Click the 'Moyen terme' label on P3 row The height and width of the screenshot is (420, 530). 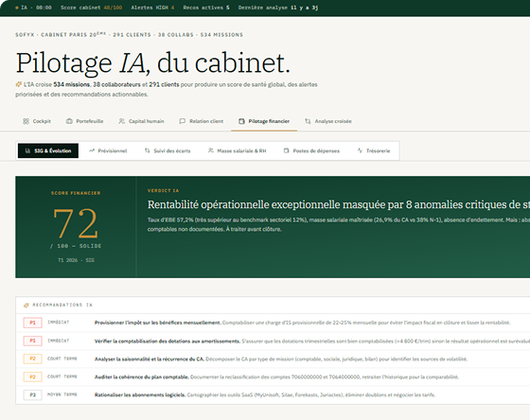[x=62, y=394]
